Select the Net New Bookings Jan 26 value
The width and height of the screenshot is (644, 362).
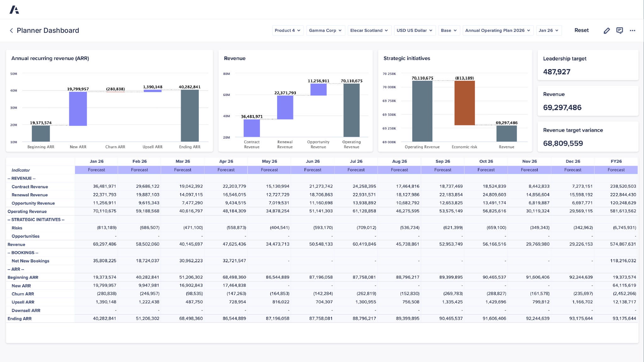tap(104, 261)
